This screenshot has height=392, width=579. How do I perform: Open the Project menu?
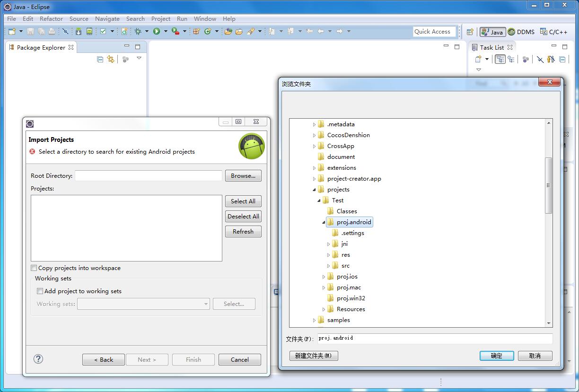click(160, 19)
